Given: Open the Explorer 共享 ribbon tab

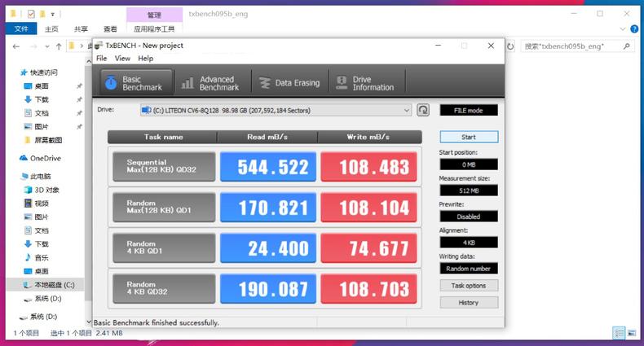Looking at the screenshot, I should point(81,28).
